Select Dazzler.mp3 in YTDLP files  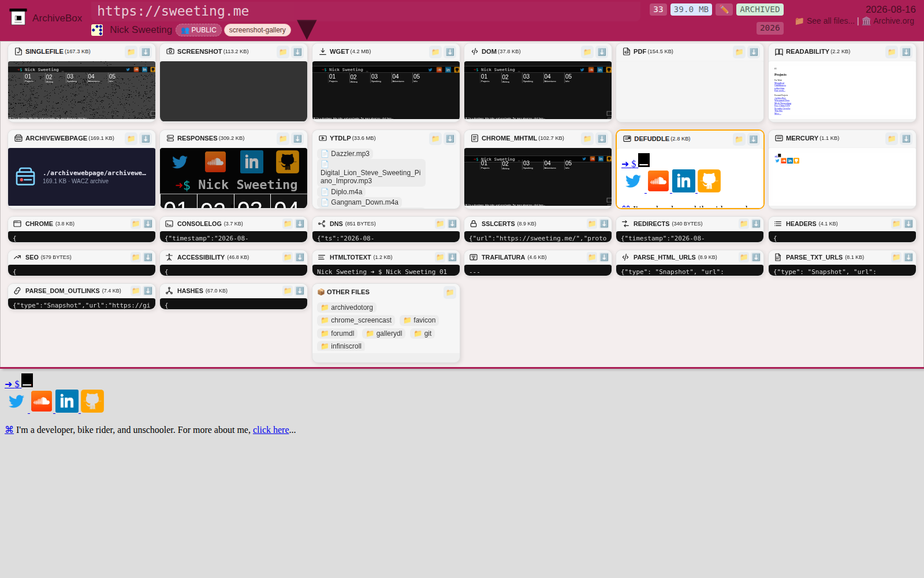(345, 154)
